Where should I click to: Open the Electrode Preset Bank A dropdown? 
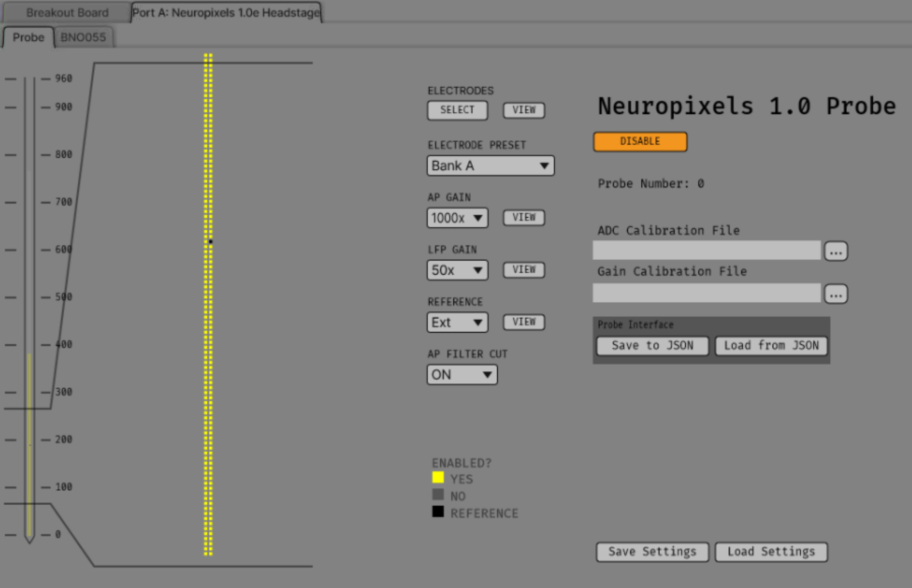(x=490, y=165)
